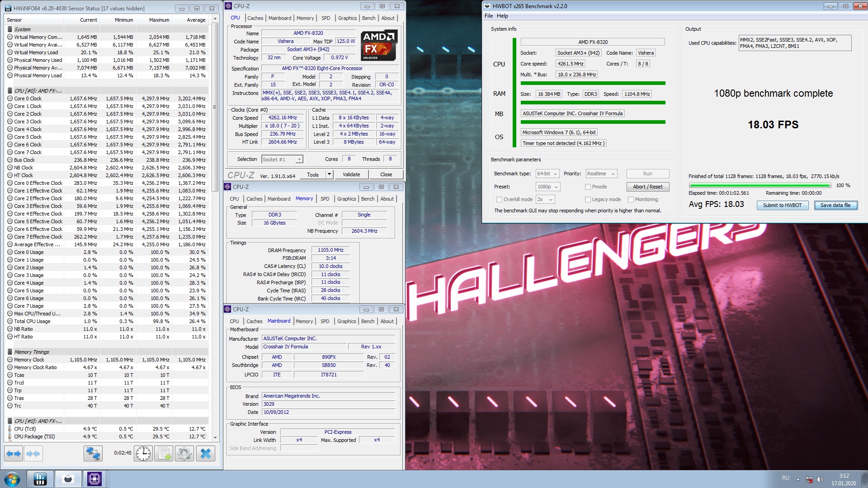Click the HWBOT x265 title bar app icon
This screenshot has width=868, height=488.
click(487, 6)
